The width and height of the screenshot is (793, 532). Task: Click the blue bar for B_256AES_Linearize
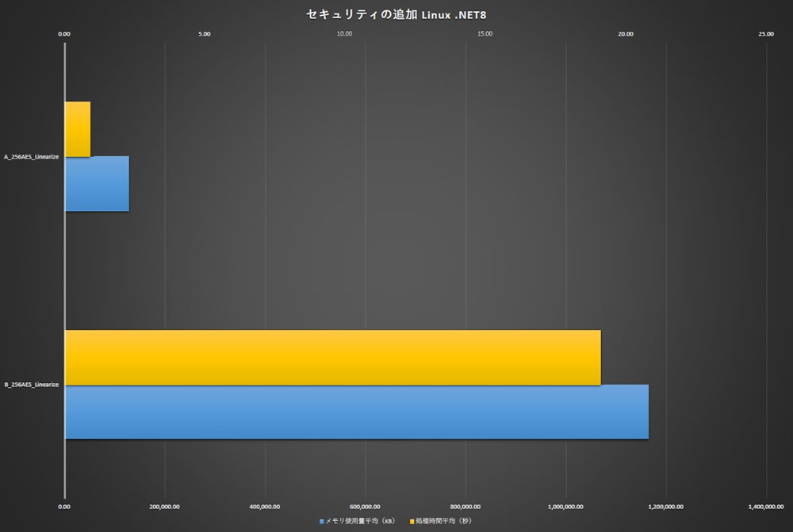pos(356,411)
